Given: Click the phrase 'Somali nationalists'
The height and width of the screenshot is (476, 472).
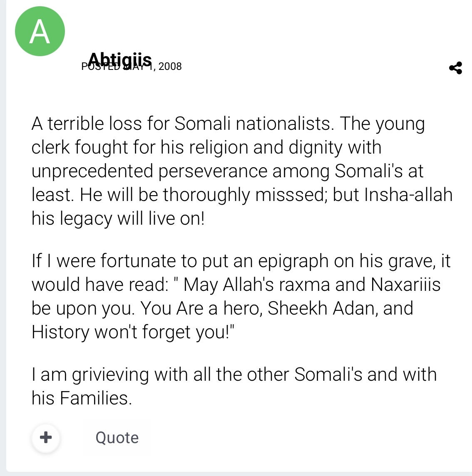Looking at the screenshot, I should pyautogui.click(x=253, y=124).
